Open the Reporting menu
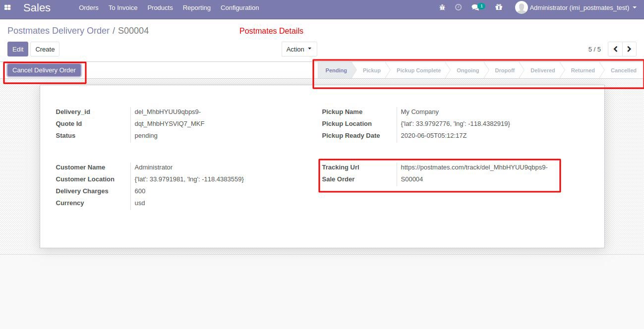Image resolution: width=644 pixels, height=329 pixels. pos(196,7)
